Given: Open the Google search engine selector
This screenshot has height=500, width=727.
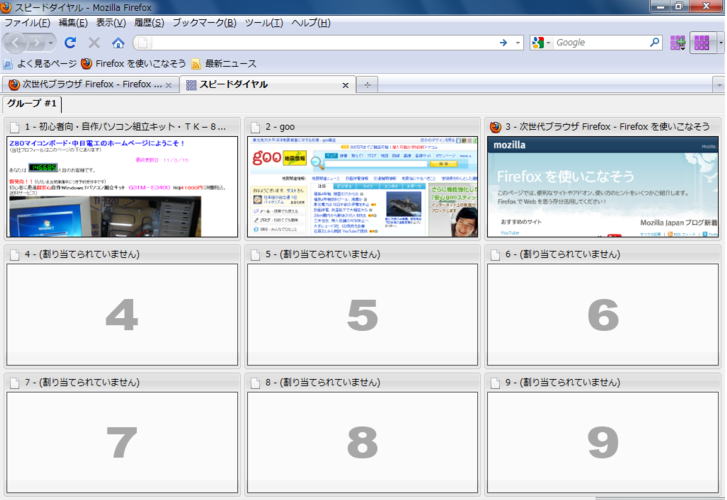Looking at the screenshot, I should coord(541,43).
